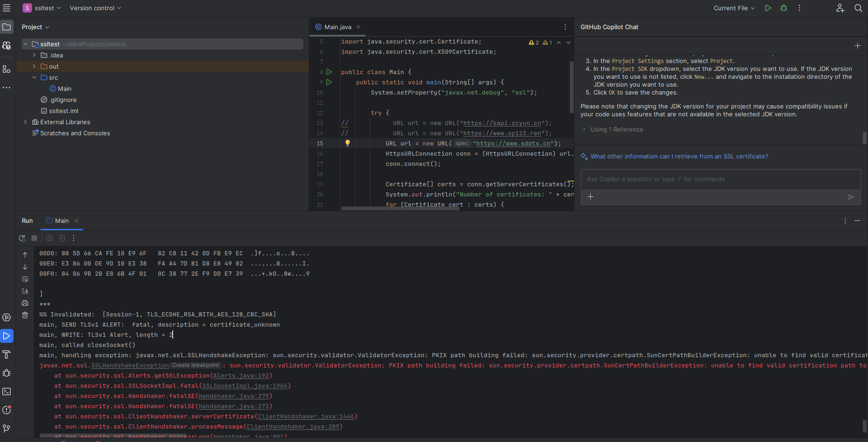Screen dimensions: 868x442
Task: Click the run gutter icon for class Main
Action: click(x=329, y=72)
